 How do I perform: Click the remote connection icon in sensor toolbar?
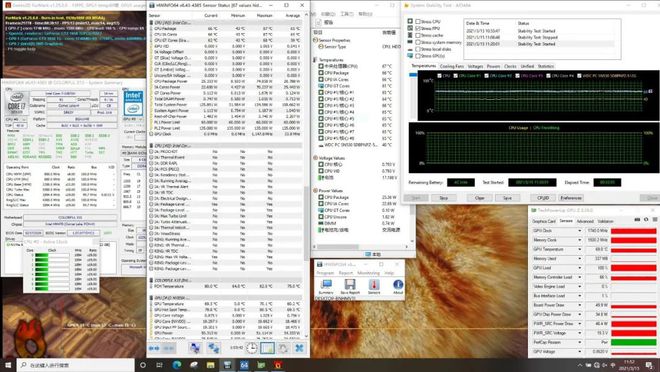click(x=213, y=348)
